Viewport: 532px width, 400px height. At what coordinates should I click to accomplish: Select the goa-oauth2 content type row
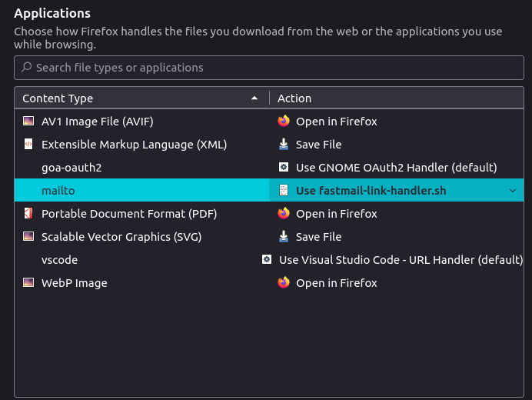(269, 168)
